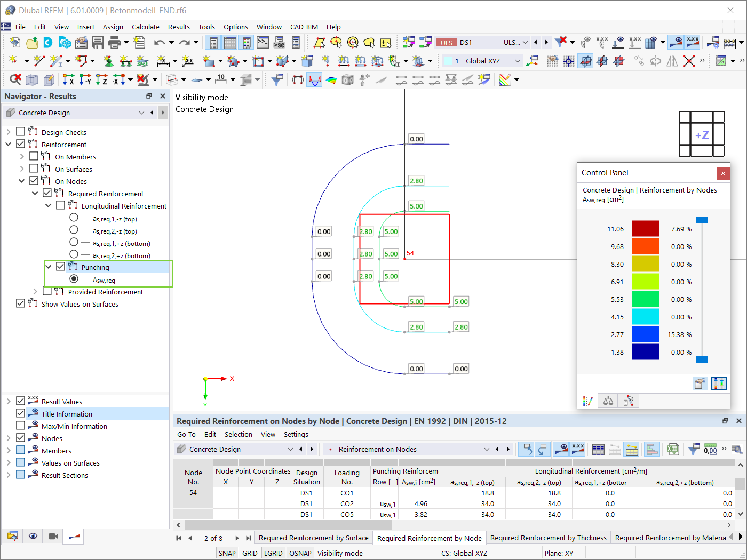Click the magnifier with red X icon

coord(15,79)
